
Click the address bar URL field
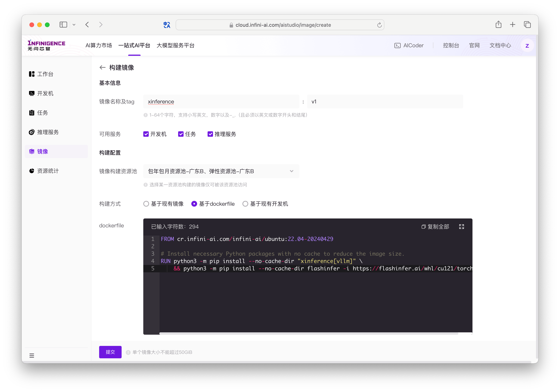[x=280, y=25]
